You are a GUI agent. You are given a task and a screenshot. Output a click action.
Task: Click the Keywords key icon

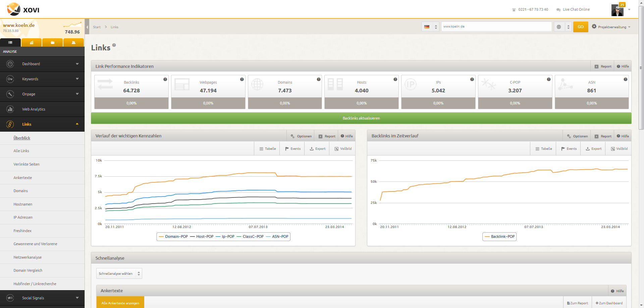10,79
